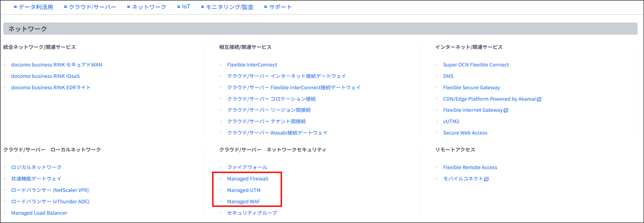The image size is (644, 223).
Task: Open クラウド/サーバー テナント間接続 link
Action: coord(267,121)
